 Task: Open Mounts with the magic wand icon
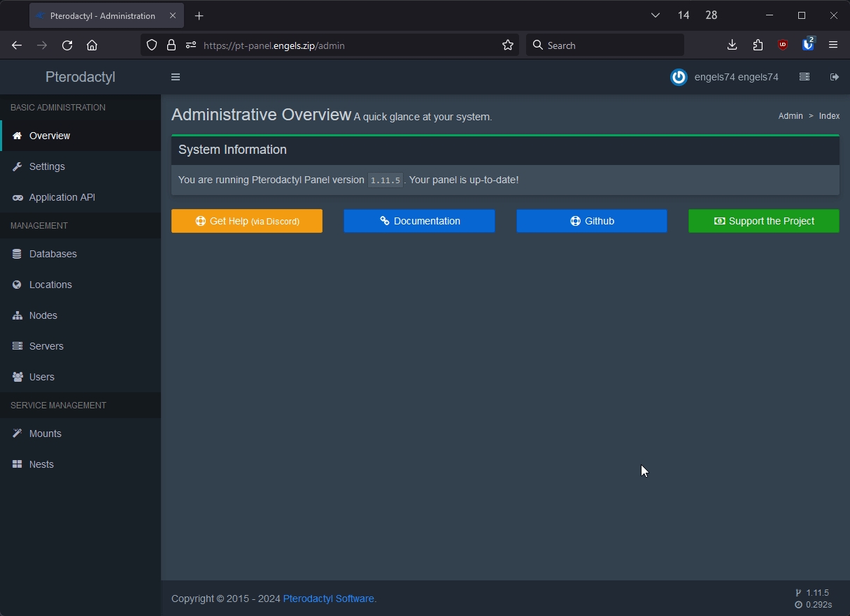click(17, 434)
